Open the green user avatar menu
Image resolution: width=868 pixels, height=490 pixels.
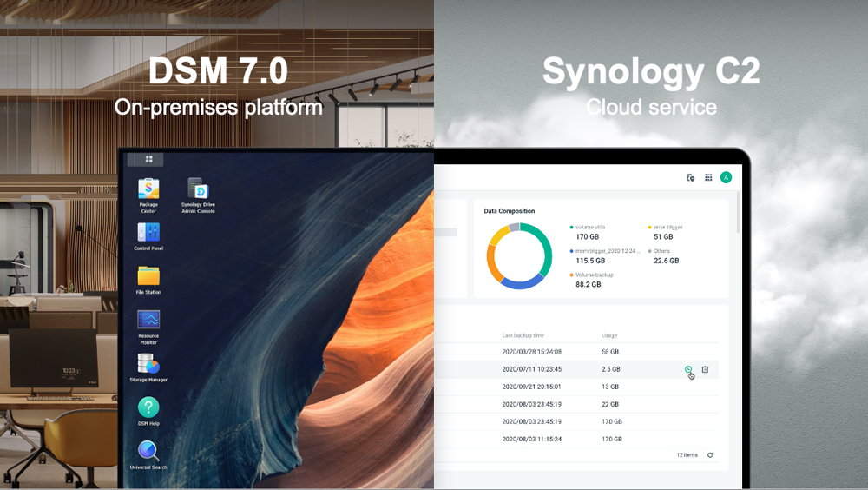pyautogui.click(x=726, y=177)
